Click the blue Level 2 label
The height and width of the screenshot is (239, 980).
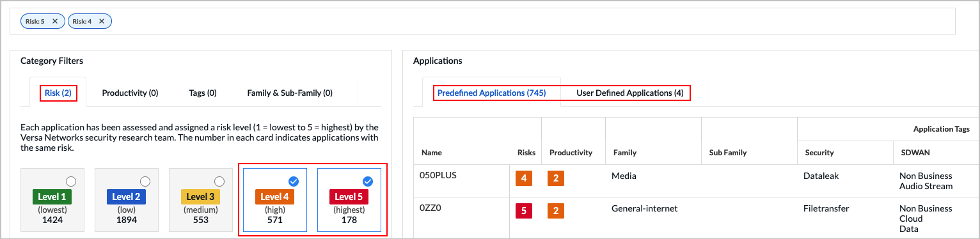tap(127, 197)
